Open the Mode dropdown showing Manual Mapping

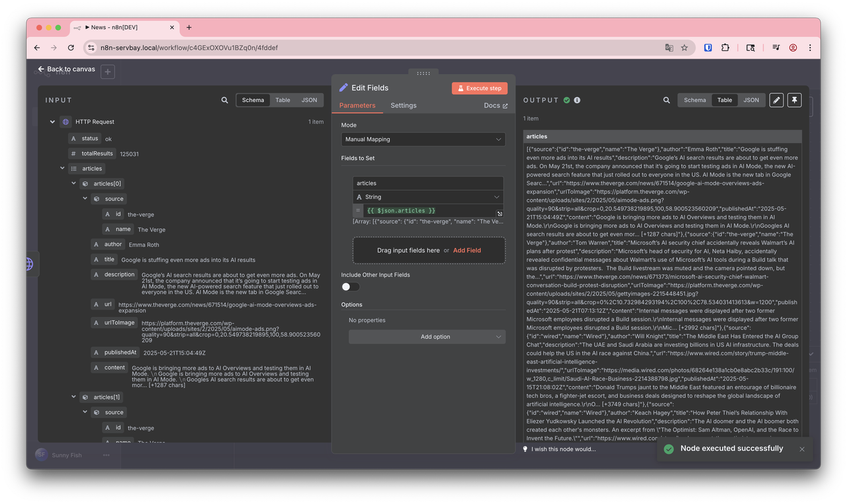[423, 140]
